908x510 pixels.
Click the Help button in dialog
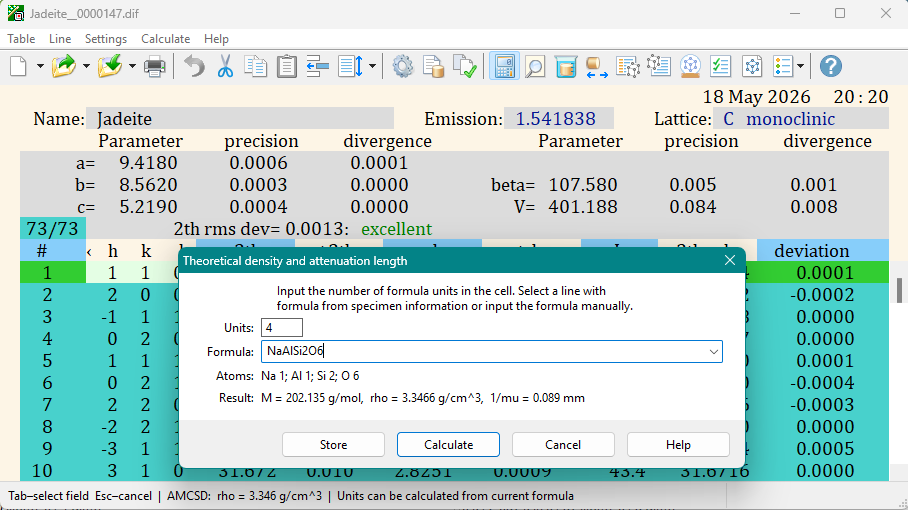[x=678, y=445]
